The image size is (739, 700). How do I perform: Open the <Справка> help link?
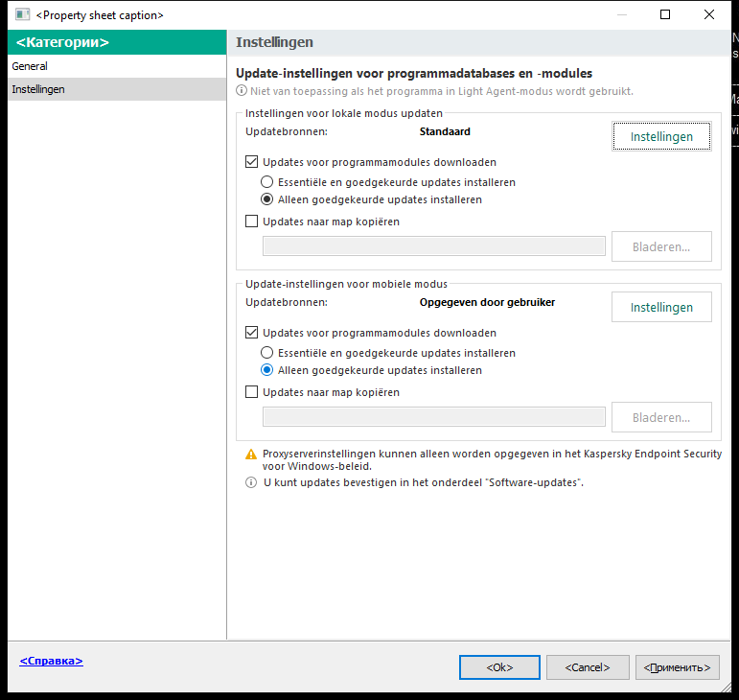[x=52, y=661]
